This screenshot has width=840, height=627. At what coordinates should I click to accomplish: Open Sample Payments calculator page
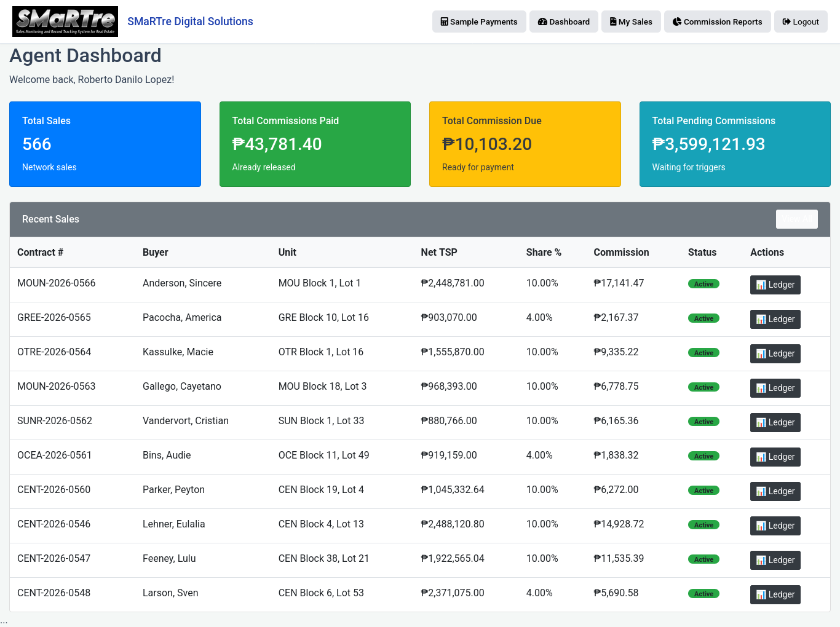[x=479, y=22]
